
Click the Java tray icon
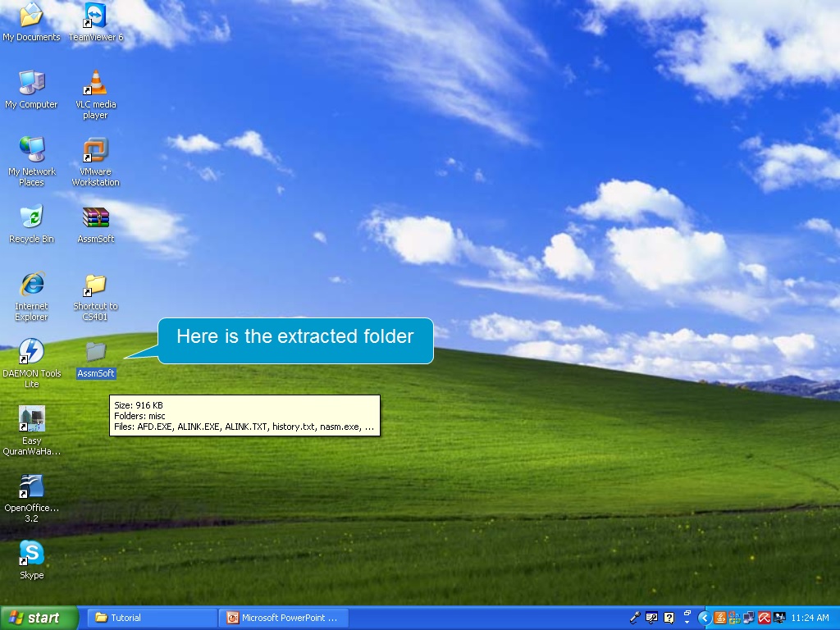pos(720,618)
